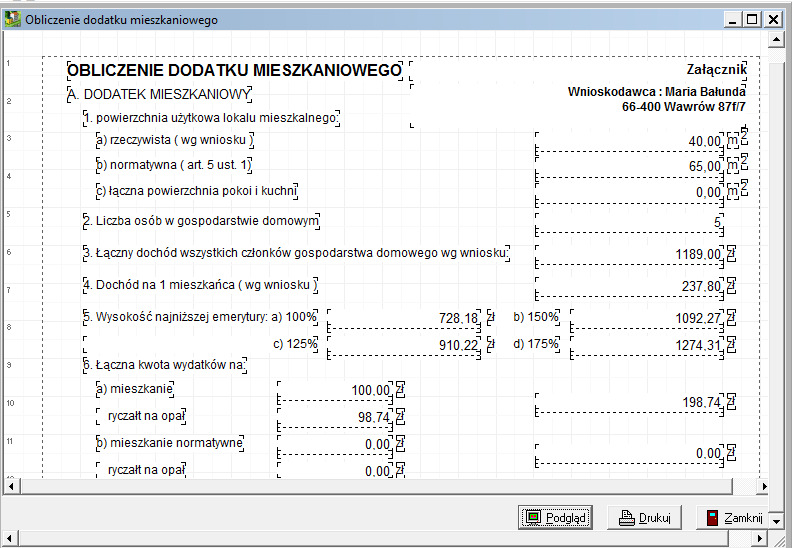Click the outer scrollbar down arrow near Zamknij
Viewport: 792px width, 548px height.
pos(776,519)
